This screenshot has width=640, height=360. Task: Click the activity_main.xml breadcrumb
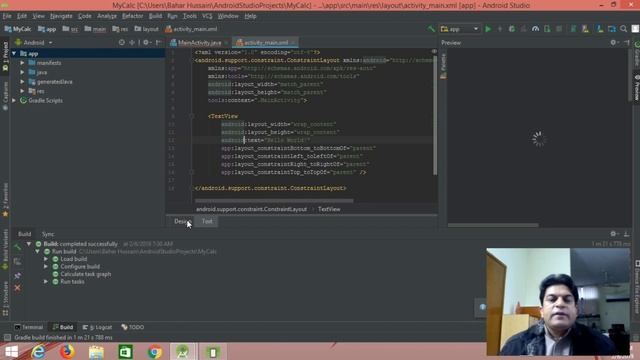click(191, 29)
